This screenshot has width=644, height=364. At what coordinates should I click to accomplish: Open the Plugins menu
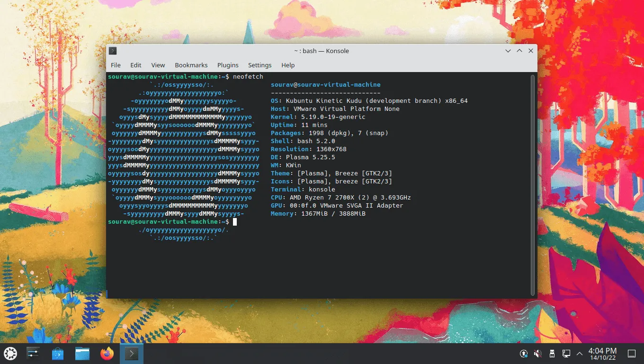[x=228, y=65]
